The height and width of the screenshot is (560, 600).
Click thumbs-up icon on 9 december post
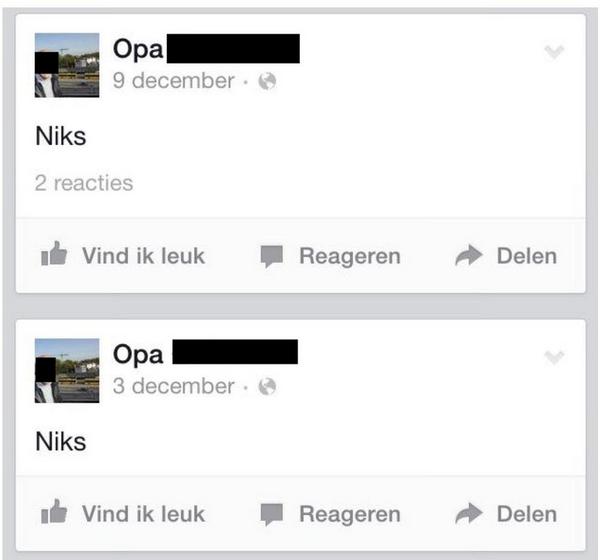click(54, 253)
